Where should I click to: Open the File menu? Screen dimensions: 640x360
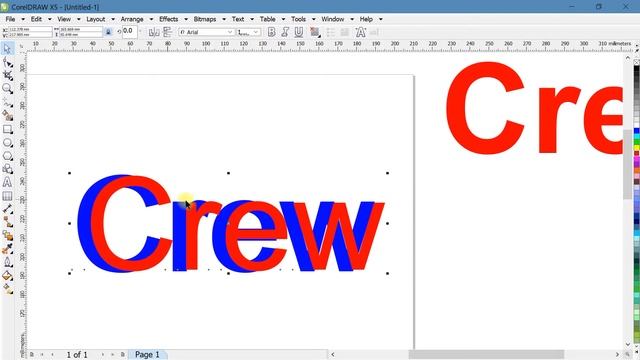pyautogui.click(x=10, y=19)
